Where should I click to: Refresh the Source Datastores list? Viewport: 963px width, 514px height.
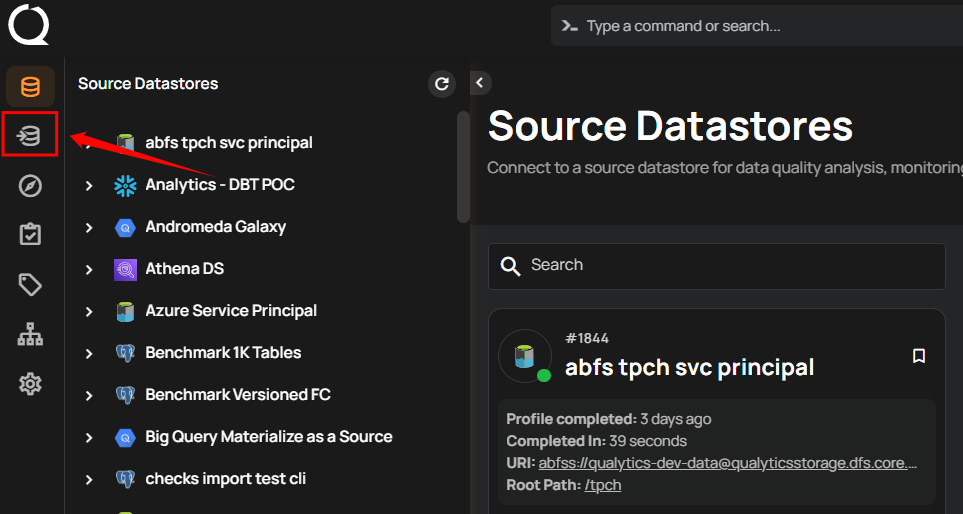pos(442,84)
